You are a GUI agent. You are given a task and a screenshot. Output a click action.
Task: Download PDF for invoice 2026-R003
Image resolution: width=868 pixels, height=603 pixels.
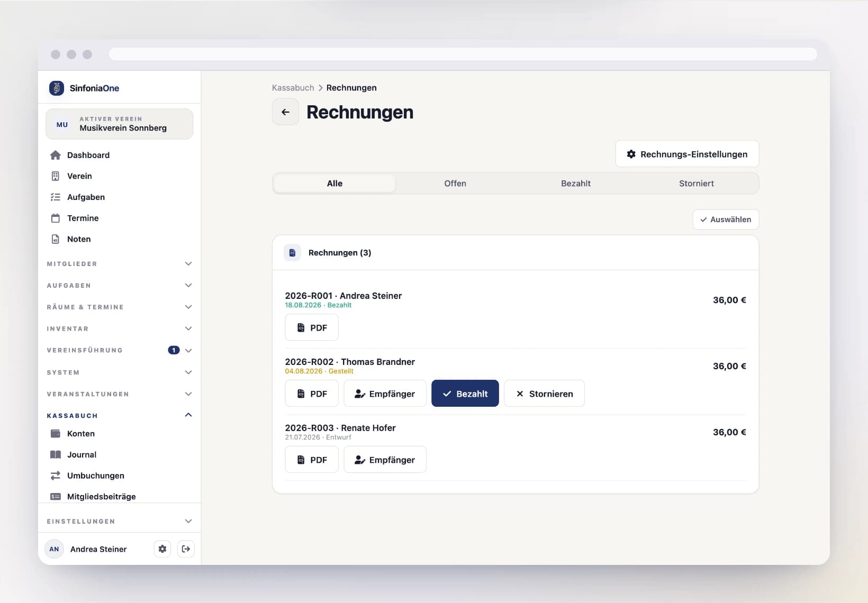[x=312, y=460]
